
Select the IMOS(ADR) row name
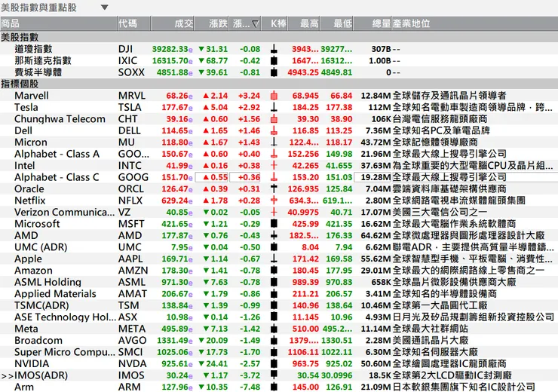pos(41,375)
